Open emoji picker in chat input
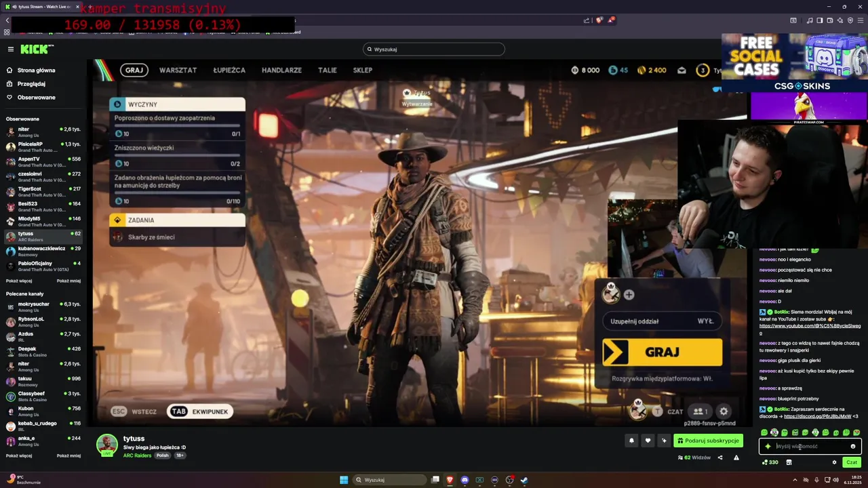 pos(853,446)
